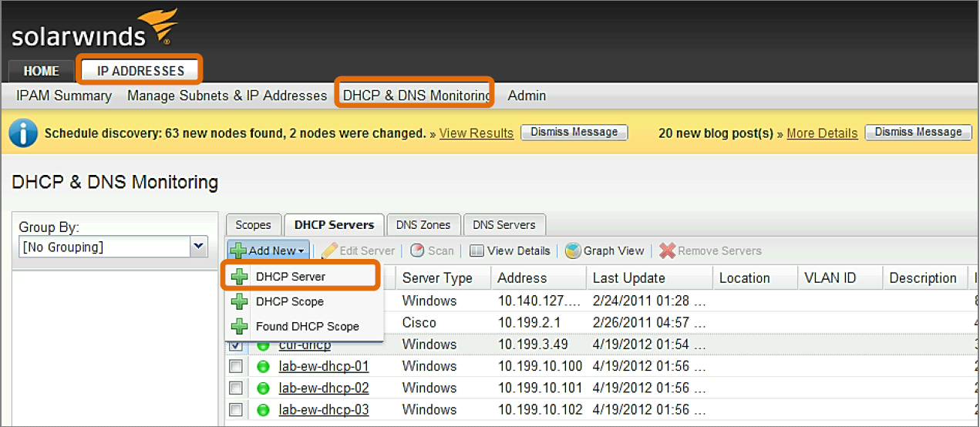The width and height of the screenshot is (980, 427).
Task: Click the View Details button label
Action: [x=519, y=250]
